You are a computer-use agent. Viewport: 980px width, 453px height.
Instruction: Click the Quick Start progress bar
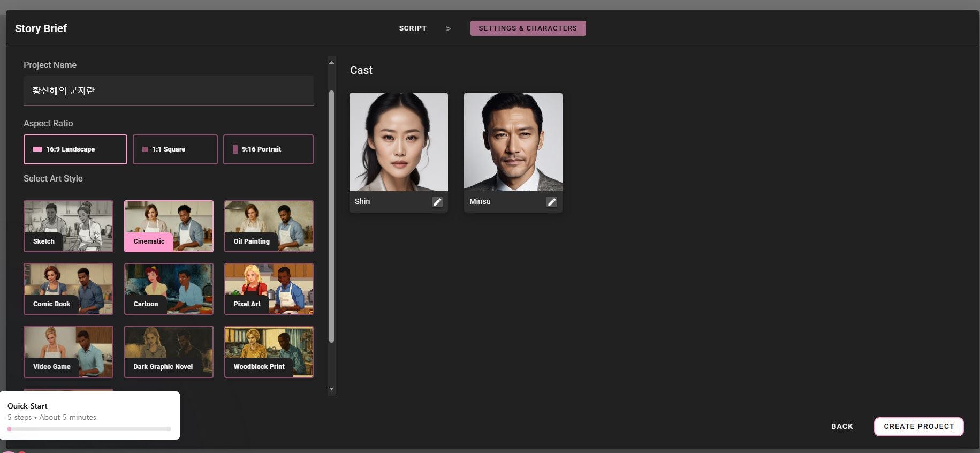coord(89,429)
